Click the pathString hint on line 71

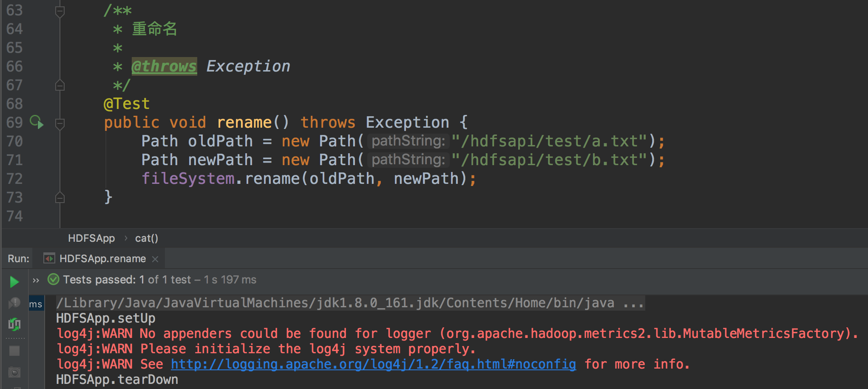point(408,160)
